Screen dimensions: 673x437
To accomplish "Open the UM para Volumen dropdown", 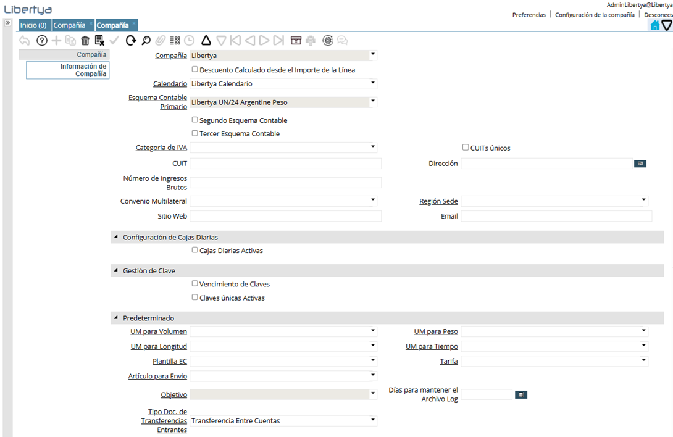I will pos(373,331).
